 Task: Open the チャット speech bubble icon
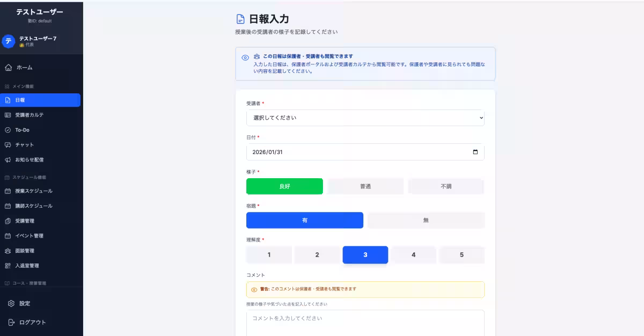point(9,144)
